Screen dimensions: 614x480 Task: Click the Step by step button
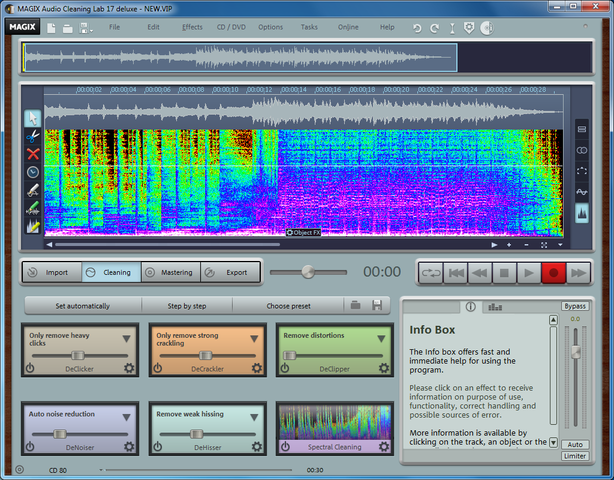click(x=187, y=306)
